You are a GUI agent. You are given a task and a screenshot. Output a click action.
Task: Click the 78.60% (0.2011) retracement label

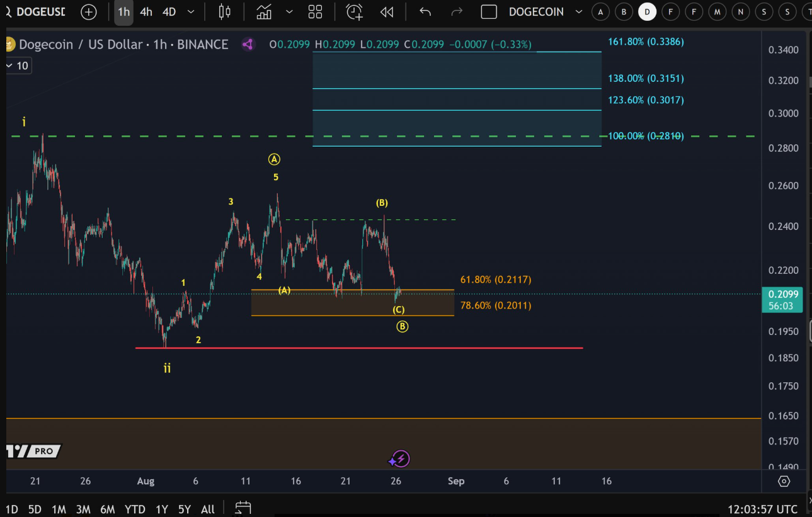496,306
